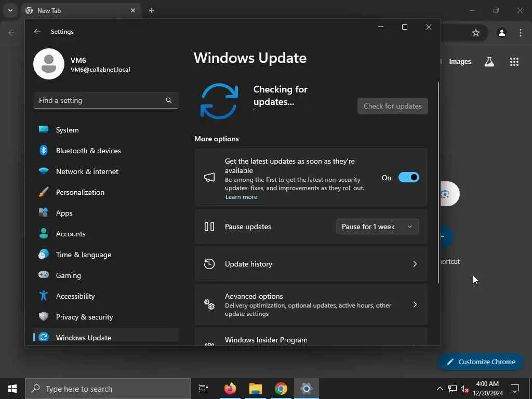Select Apps in the settings sidebar
Viewport: 532px width, 399px height.
(x=106, y=213)
